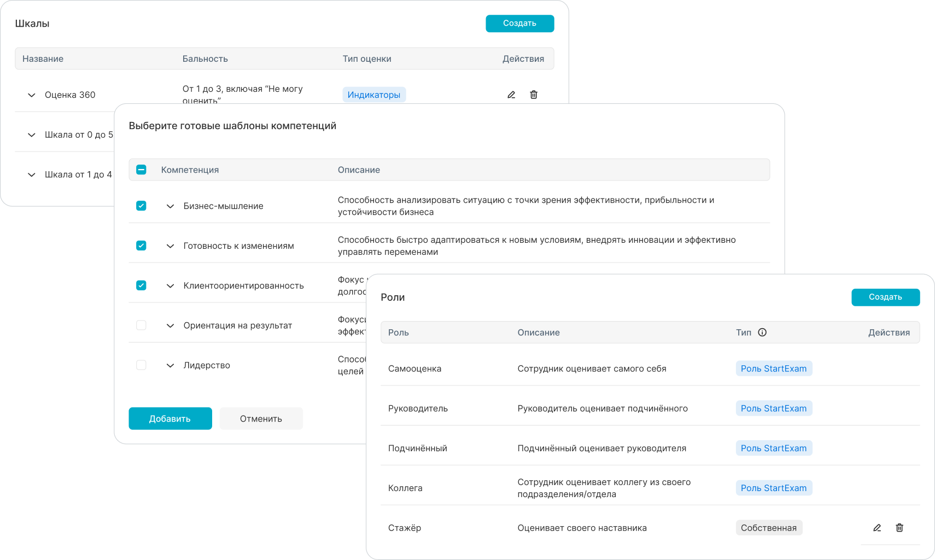
Task: Click Роль StartExam tag for Коллега
Action: pyautogui.click(x=774, y=488)
